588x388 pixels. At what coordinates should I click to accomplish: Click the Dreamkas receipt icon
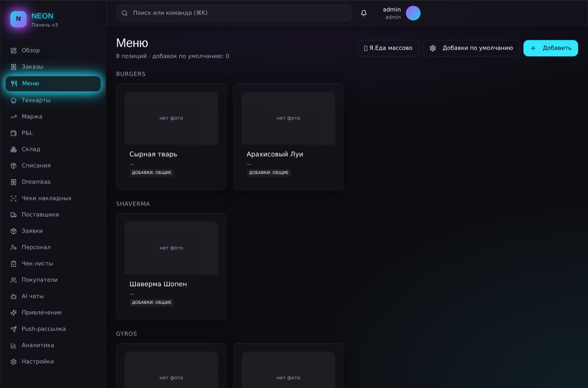click(x=14, y=182)
